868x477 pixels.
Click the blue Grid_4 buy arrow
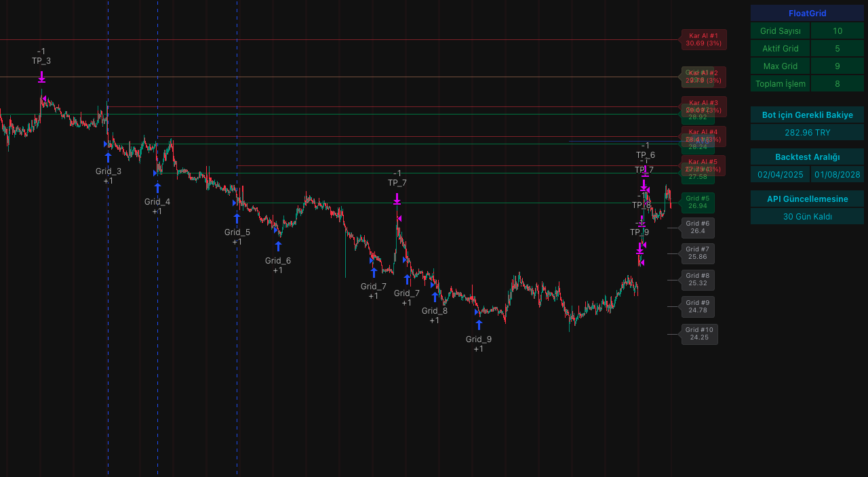coord(157,188)
